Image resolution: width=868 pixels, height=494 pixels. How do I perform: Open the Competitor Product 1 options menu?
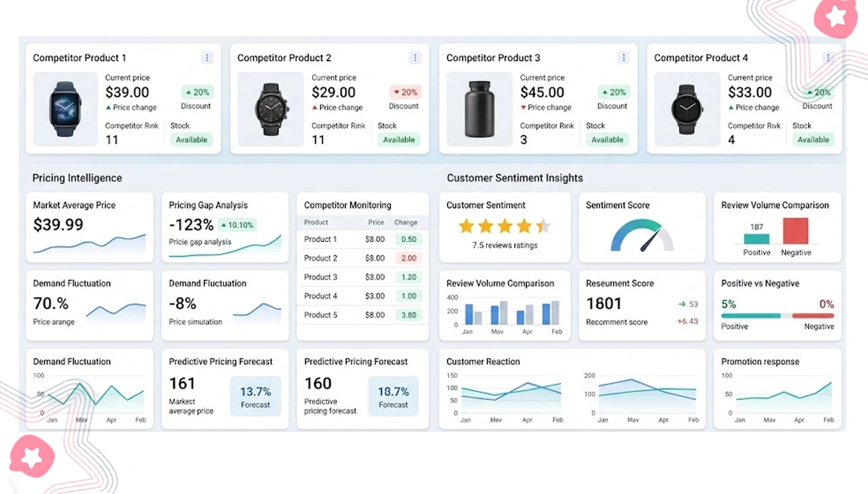tap(207, 58)
